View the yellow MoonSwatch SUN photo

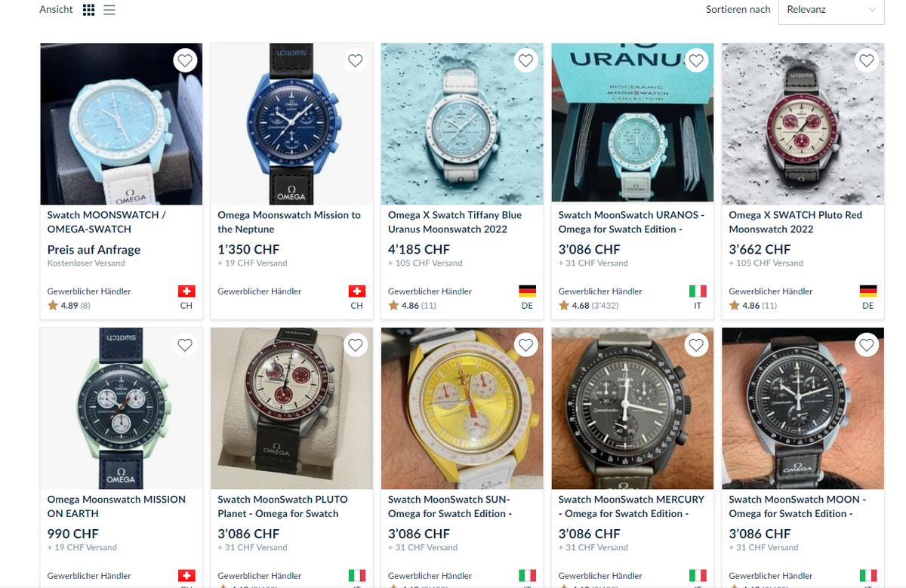pos(462,408)
